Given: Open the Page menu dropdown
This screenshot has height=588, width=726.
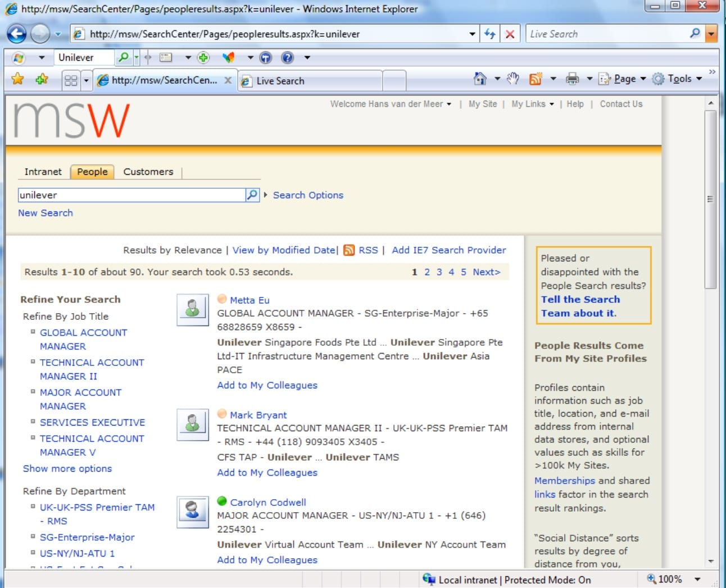Looking at the screenshot, I should pyautogui.click(x=623, y=79).
